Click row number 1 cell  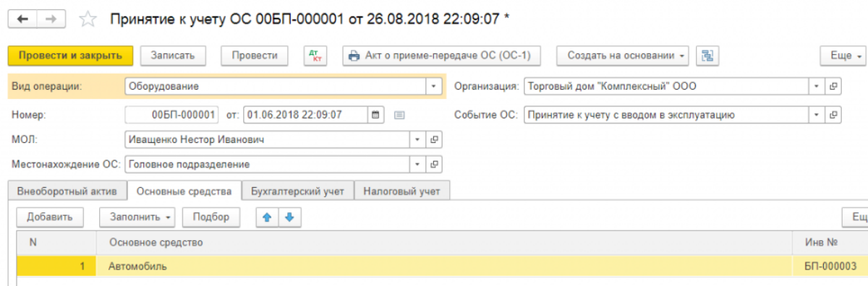click(56, 266)
